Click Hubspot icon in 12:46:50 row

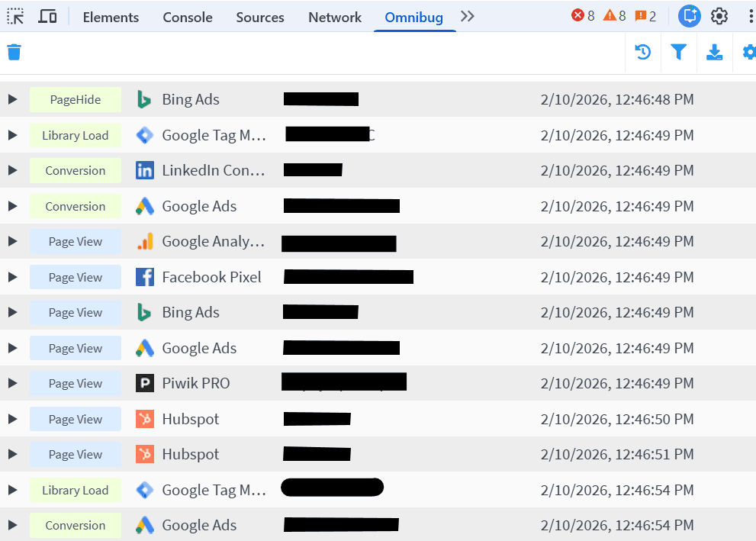[145, 419]
